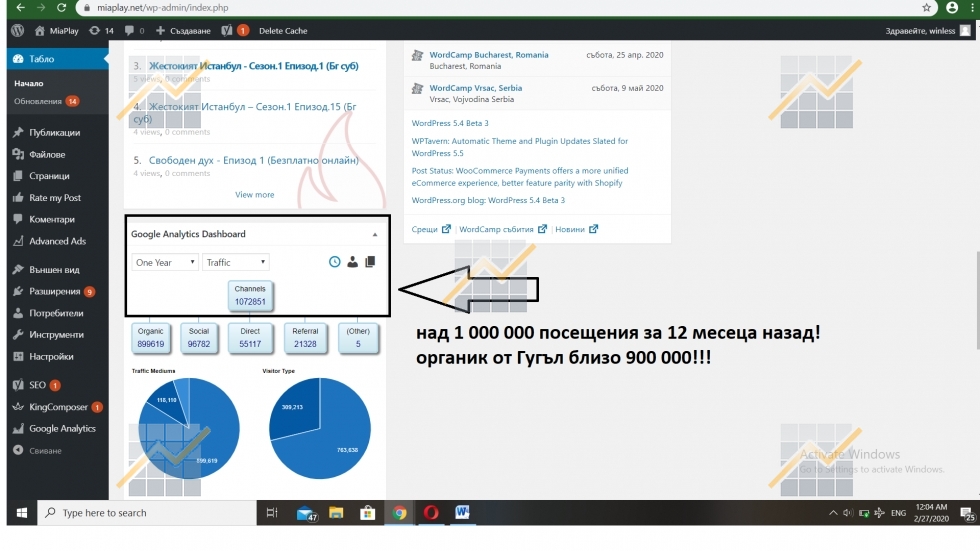Bookmark page with the star icon
The height and width of the screenshot is (551, 980).
927,7
